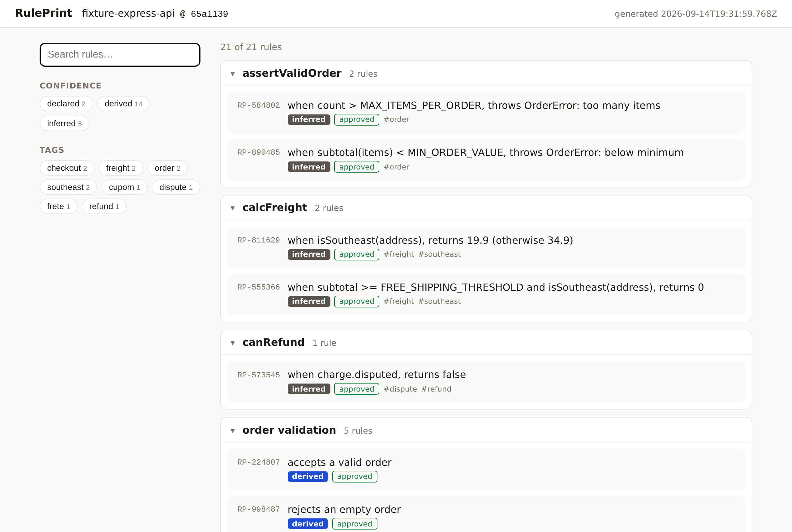Open 'rejects an empty order' rule
792x532 pixels.
pyautogui.click(x=344, y=510)
